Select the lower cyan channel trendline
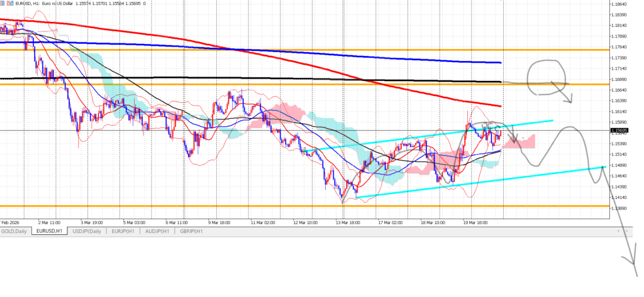The height and width of the screenshot is (297, 644). (503, 178)
